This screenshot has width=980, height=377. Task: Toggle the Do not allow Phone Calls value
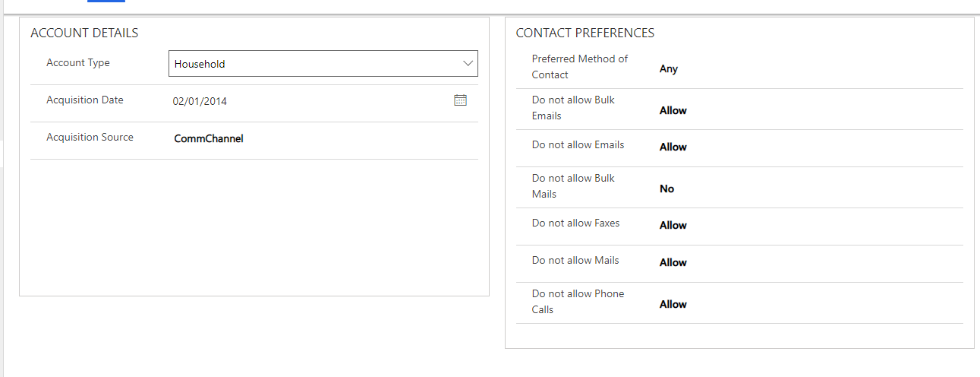[x=673, y=304]
